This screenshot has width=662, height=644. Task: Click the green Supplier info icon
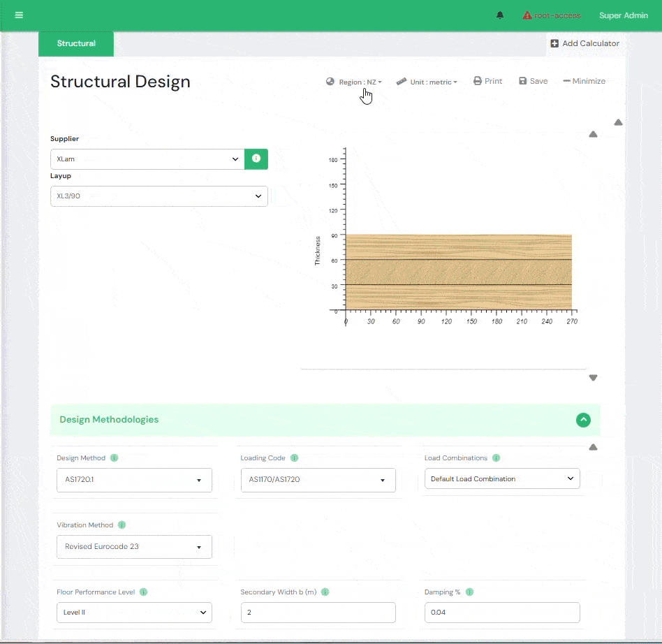click(x=256, y=159)
